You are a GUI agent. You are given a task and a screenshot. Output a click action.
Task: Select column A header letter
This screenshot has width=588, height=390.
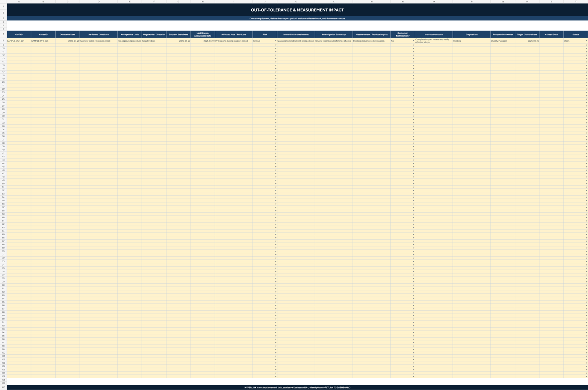click(19, 2)
